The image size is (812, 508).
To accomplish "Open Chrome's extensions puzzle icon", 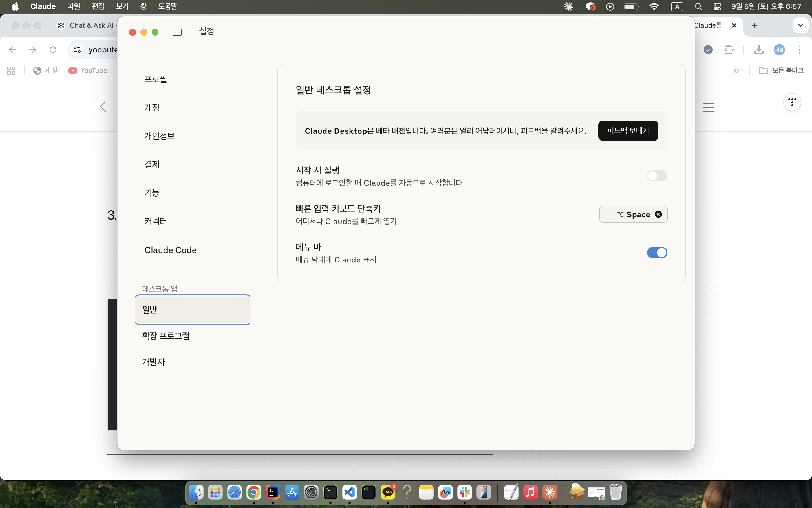I will [x=729, y=50].
